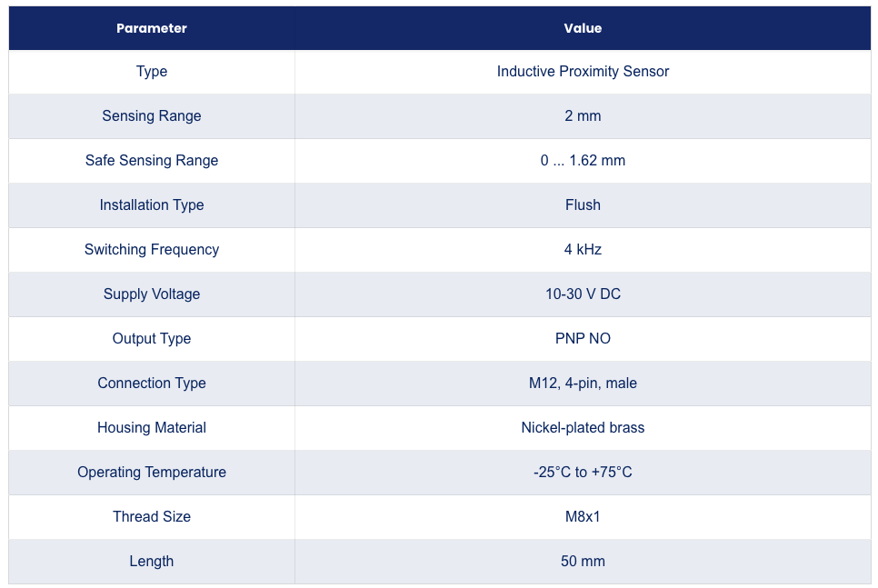Select the Housing Material label
The image size is (878, 588).
point(152,428)
